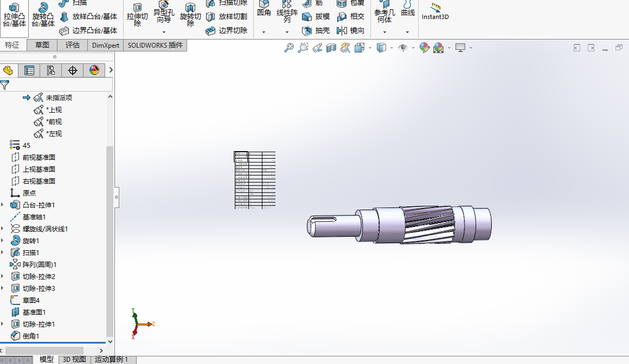The width and height of the screenshot is (629, 364).
Task: Open the hide/show items eye icon
Action: [403, 48]
